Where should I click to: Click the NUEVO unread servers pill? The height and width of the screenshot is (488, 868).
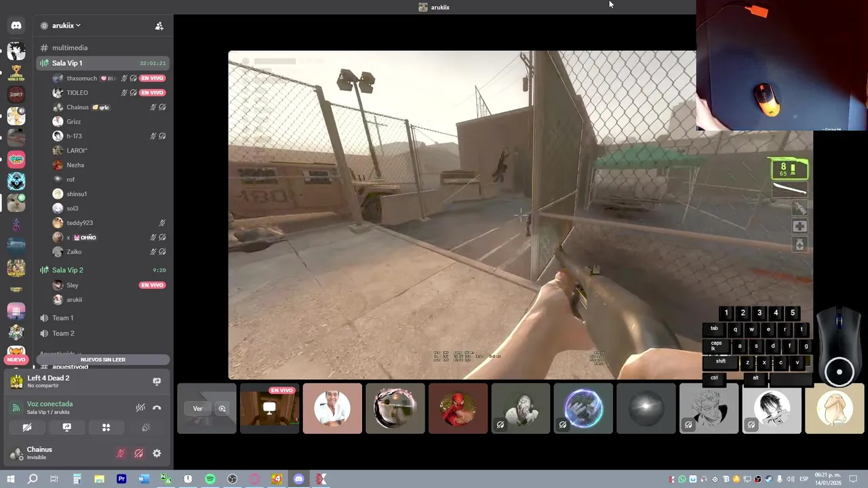point(16,360)
